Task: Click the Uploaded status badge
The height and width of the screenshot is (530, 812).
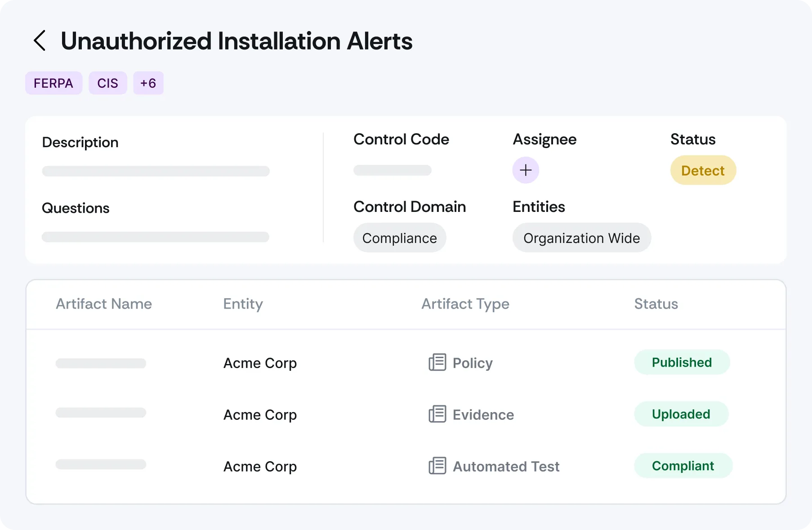Action: pos(681,414)
